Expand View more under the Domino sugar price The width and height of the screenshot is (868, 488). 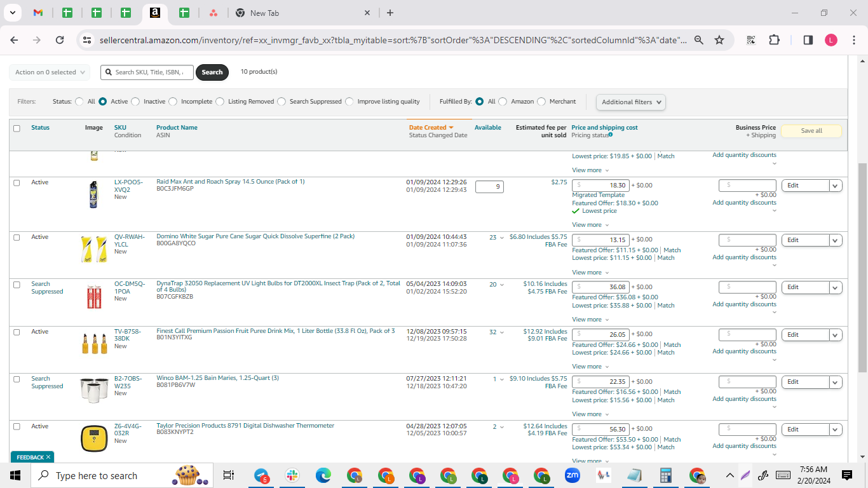[590, 272]
